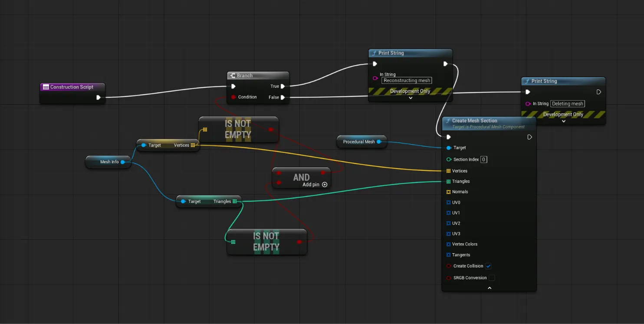Select the Construction Script node title
Image resolution: width=644 pixels, height=324 pixels.
[72, 87]
